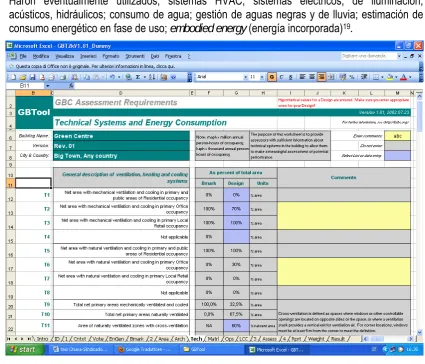Click the Undo arrow icon
This screenshot has height=364, width=425.
[112, 77]
